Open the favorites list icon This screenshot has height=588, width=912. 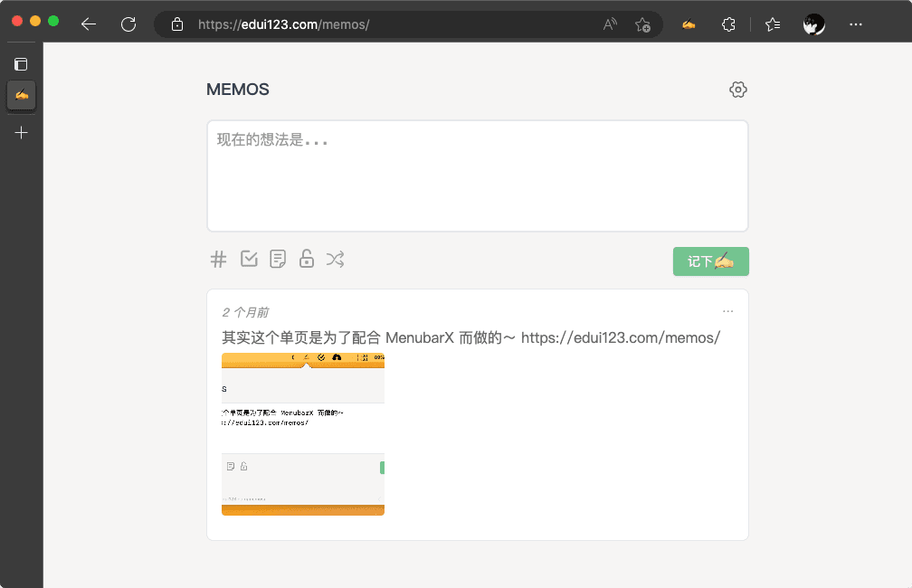tap(773, 24)
